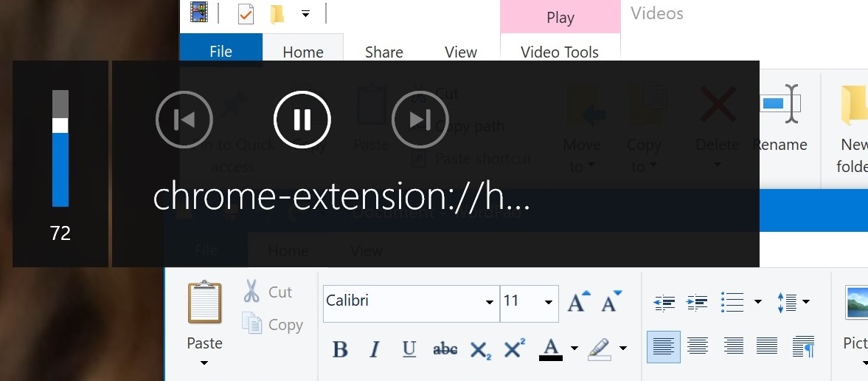The width and height of the screenshot is (868, 381).
Task: Click the New folder icon
Action: (853, 106)
